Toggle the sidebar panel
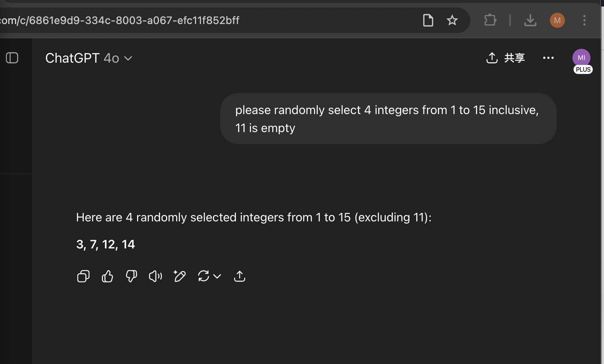 (x=12, y=58)
